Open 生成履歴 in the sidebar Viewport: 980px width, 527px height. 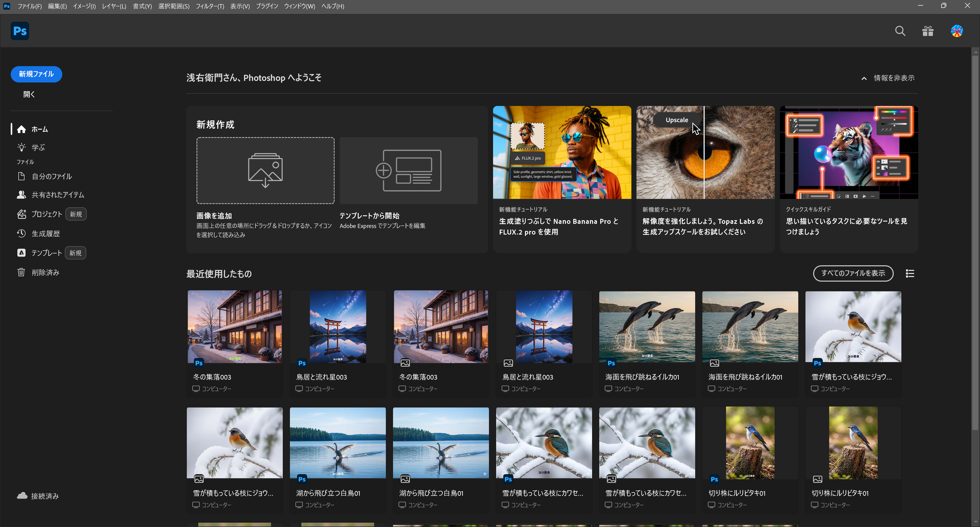pyautogui.click(x=46, y=234)
